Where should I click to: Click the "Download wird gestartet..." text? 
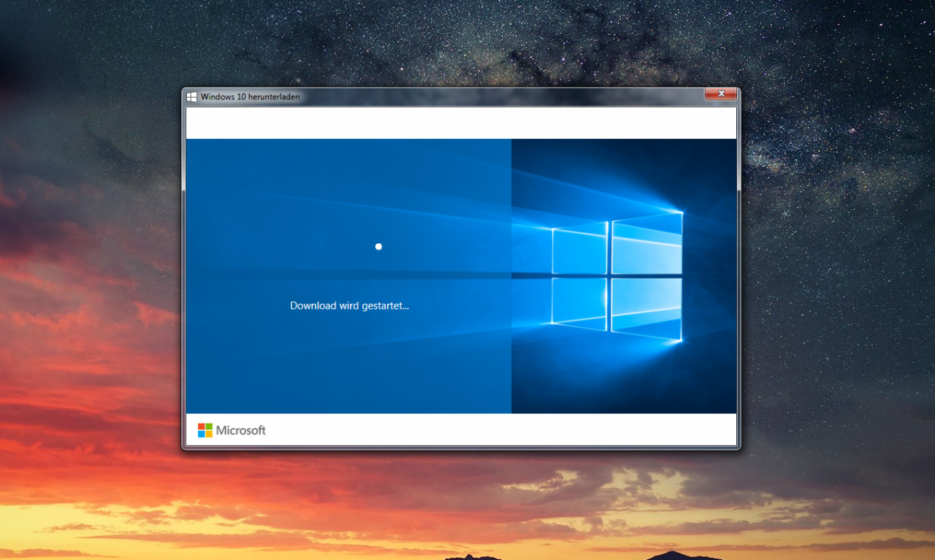pyautogui.click(x=349, y=306)
